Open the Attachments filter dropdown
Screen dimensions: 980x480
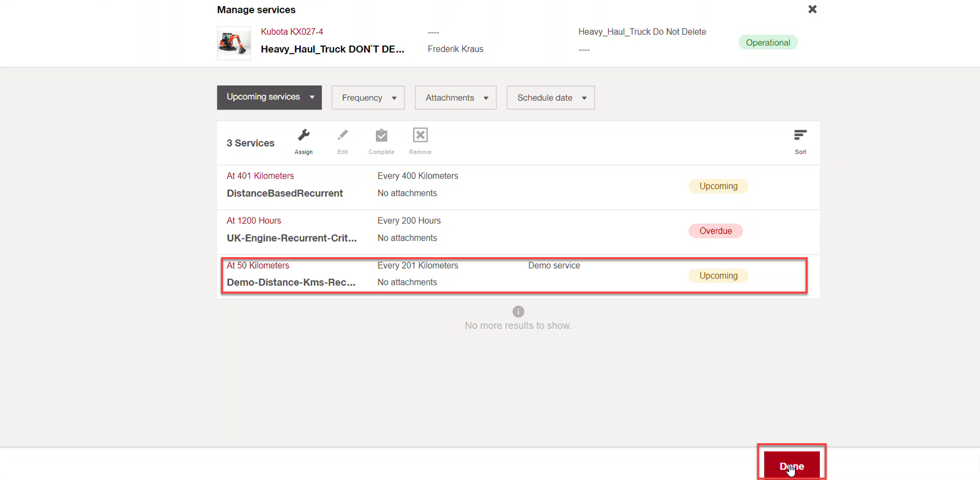[x=455, y=98]
